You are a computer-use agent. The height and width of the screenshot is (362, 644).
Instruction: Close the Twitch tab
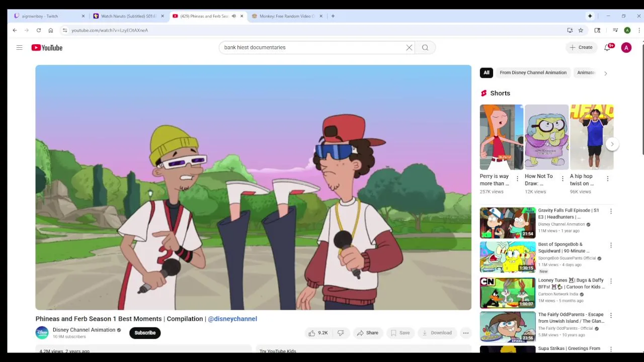83,16
